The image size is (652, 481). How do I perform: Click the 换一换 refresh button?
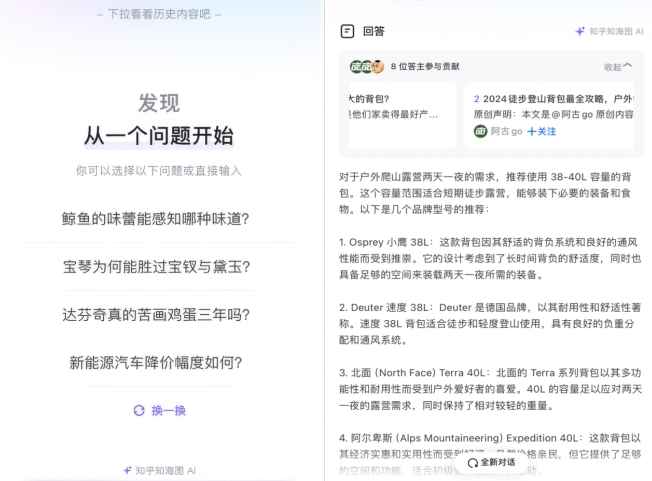160,411
